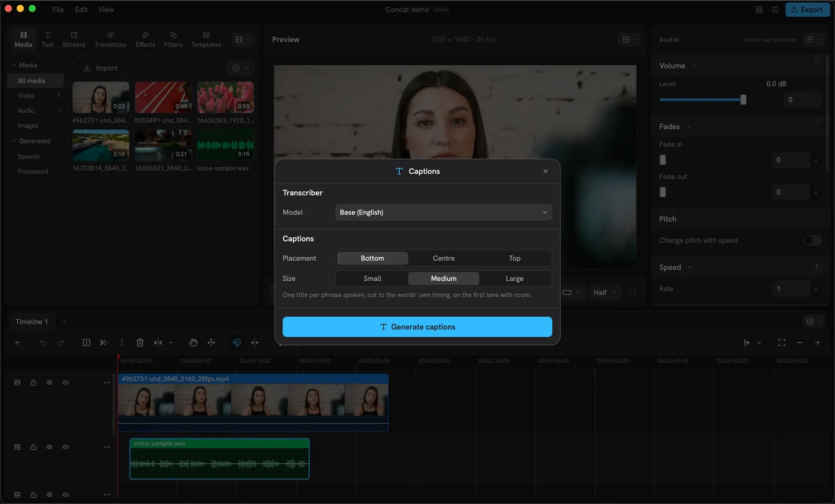Click the Level volume slider handle
This screenshot has width=835, height=504.
click(x=743, y=100)
